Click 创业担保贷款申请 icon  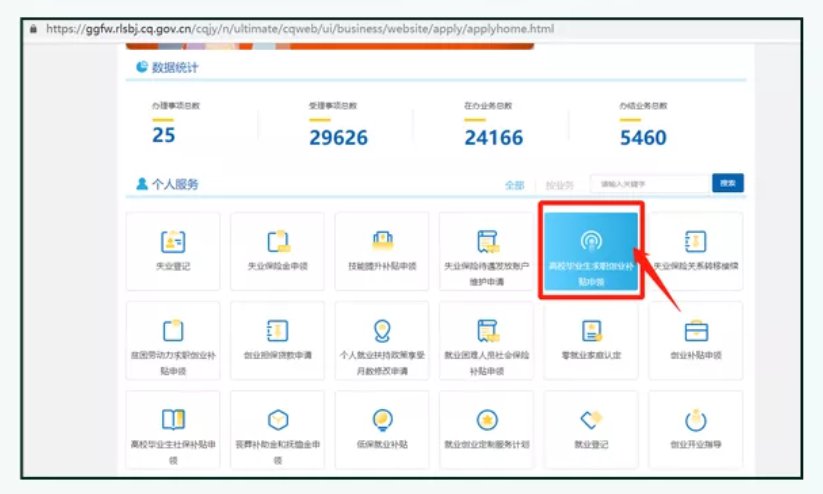click(x=278, y=331)
